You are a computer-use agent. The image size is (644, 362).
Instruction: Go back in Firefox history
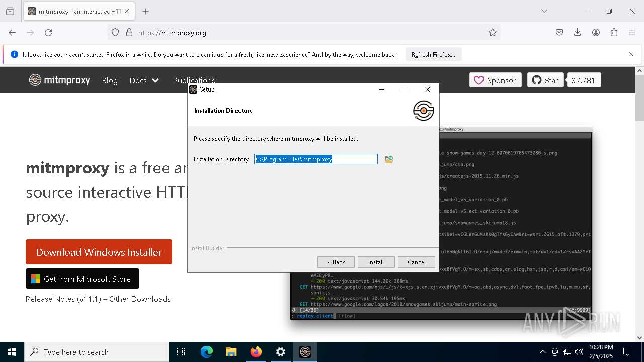[12, 33]
